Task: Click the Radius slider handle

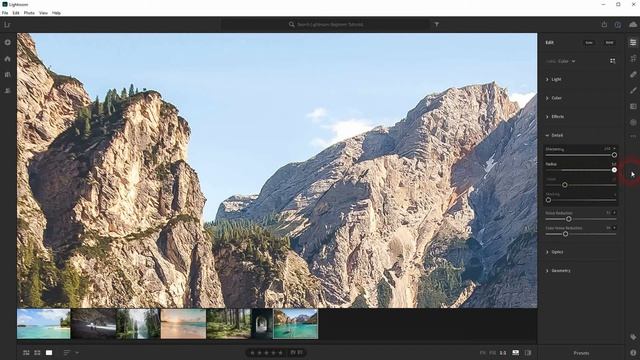Action: [x=614, y=170]
